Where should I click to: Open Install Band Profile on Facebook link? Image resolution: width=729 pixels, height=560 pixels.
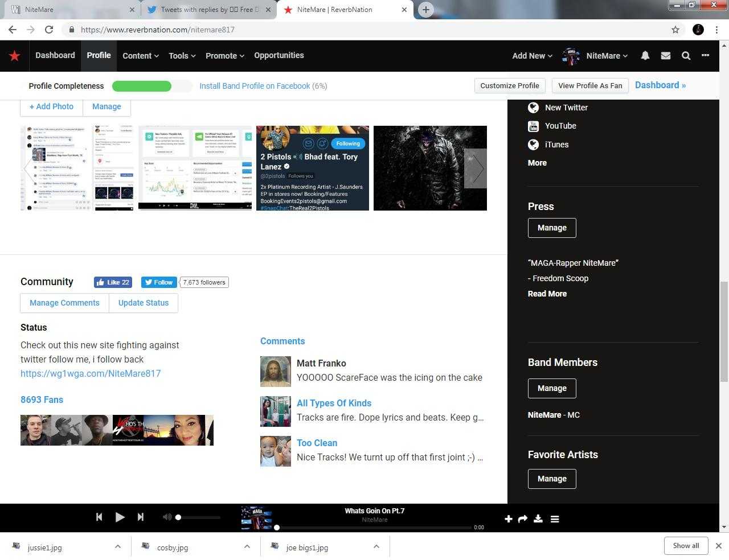click(x=255, y=86)
